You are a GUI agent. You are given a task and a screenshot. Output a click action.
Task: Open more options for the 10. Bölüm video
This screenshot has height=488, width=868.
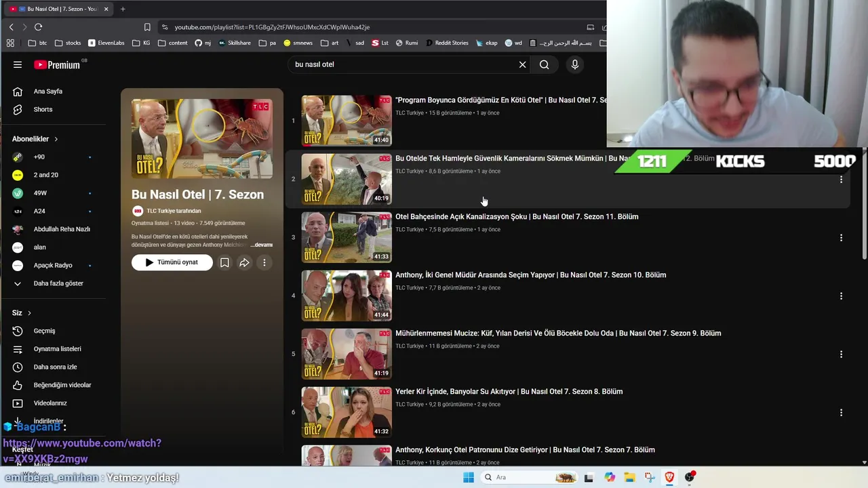pyautogui.click(x=841, y=296)
